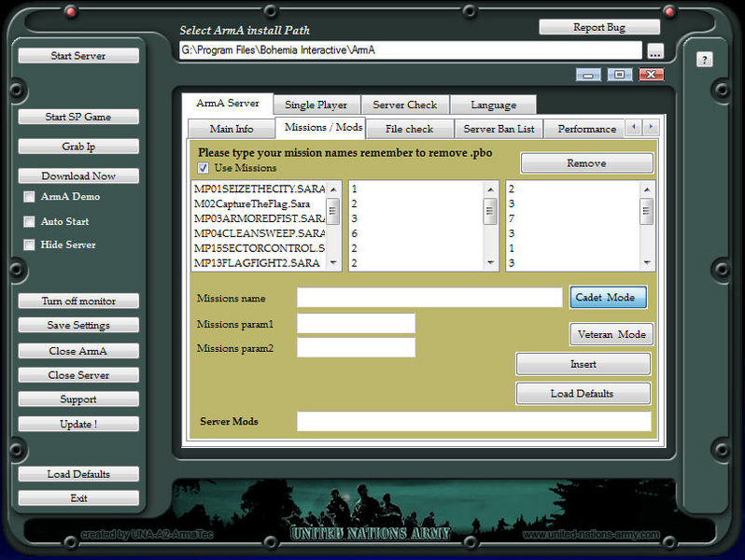Click the browse ellipsis button beside install path
The image size is (745, 560).
[x=654, y=51]
